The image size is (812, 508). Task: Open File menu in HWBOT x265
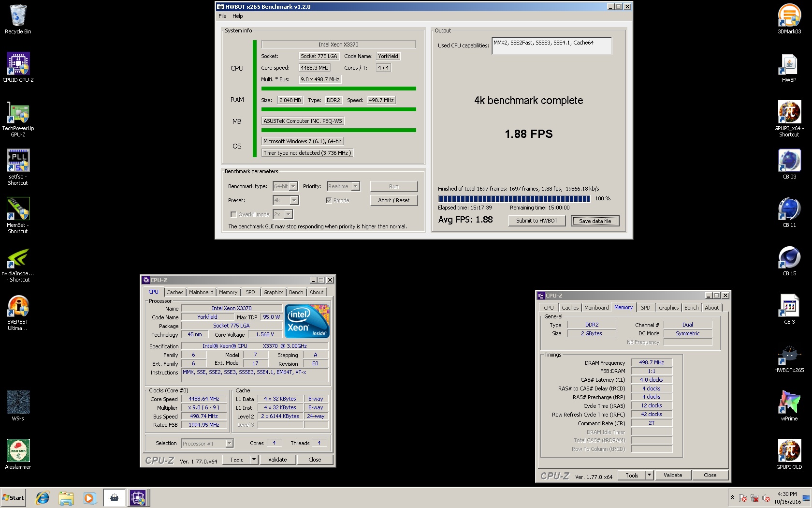[x=222, y=16]
